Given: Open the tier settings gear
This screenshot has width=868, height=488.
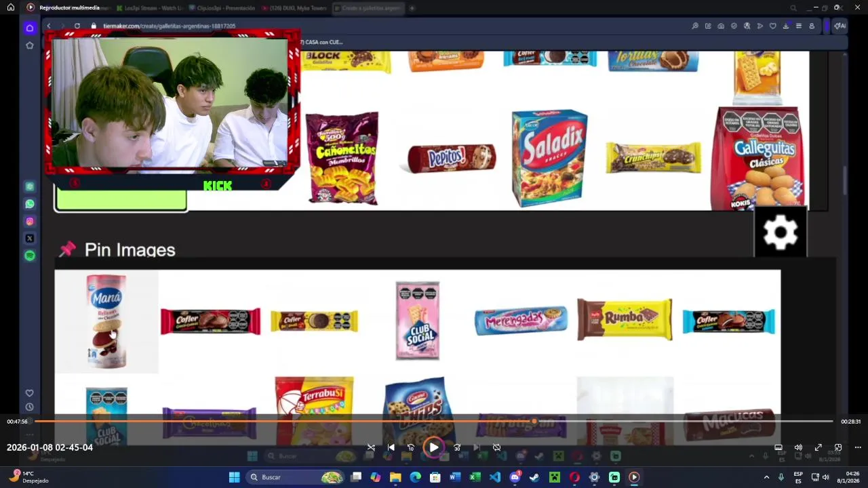Looking at the screenshot, I should pyautogui.click(x=781, y=233).
